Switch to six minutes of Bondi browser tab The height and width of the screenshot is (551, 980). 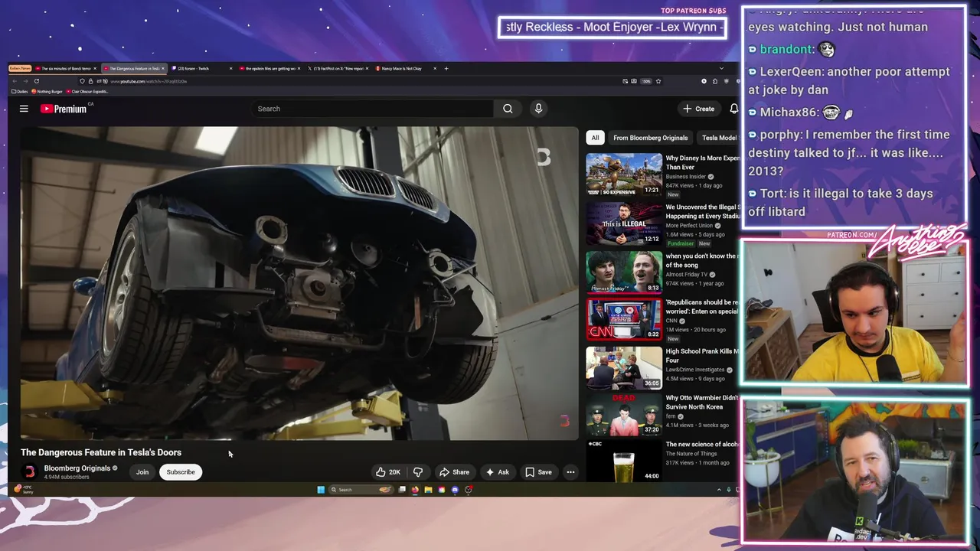tap(66, 68)
